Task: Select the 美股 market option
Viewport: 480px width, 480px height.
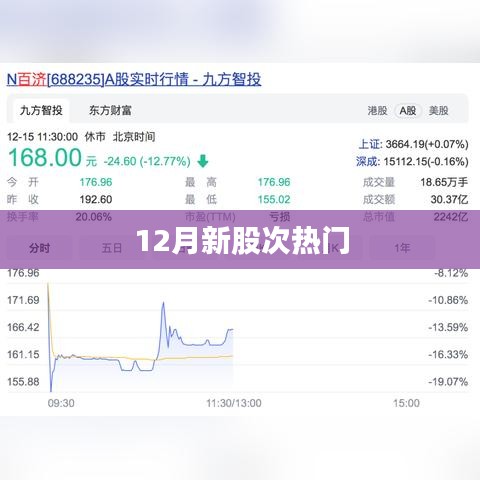Action: coord(438,111)
